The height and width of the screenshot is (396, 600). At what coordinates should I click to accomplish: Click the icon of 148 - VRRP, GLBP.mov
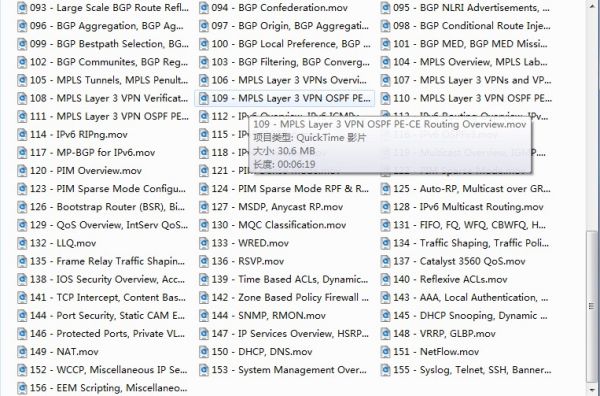tap(385, 334)
